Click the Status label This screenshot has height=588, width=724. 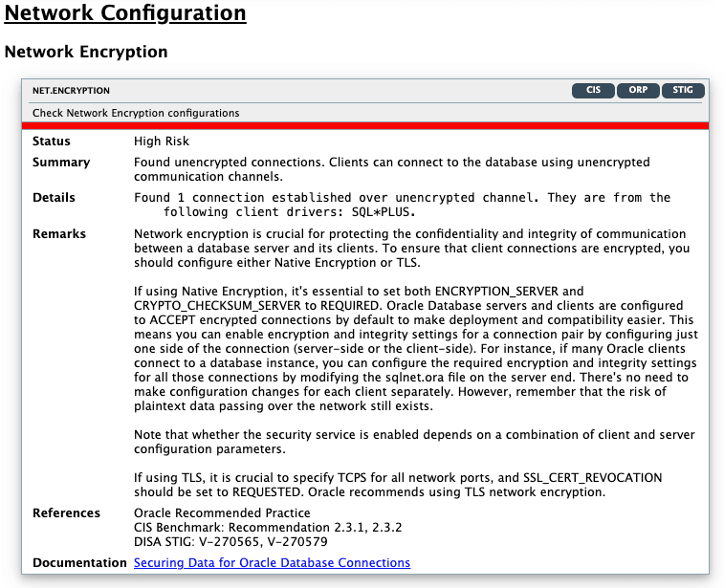click(52, 142)
